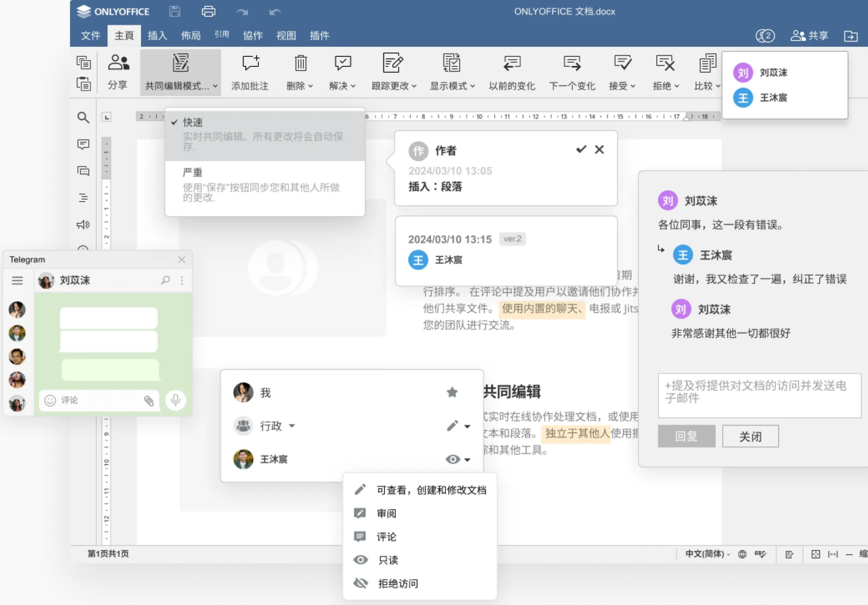The image size is (868, 605).
Task: Click the 共享 button in the header
Action: (809, 35)
